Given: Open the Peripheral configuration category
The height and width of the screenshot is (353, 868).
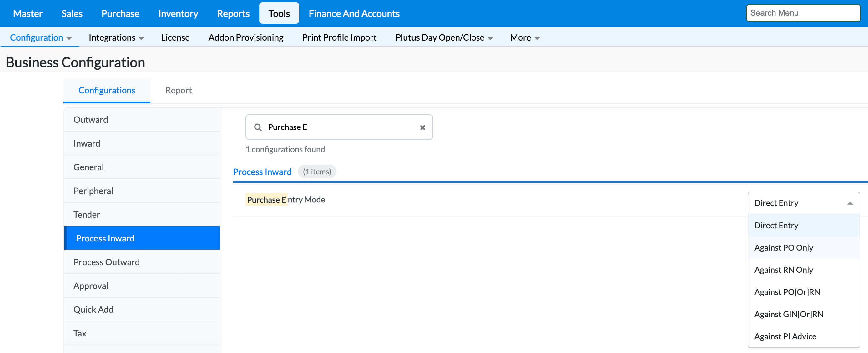Looking at the screenshot, I should point(93,191).
